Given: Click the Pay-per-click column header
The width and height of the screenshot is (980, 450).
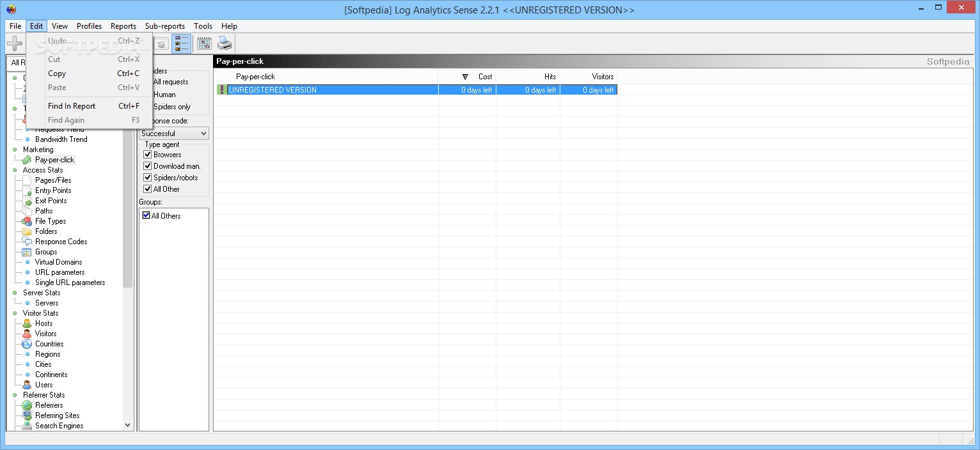Looking at the screenshot, I should tap(326, 77).
